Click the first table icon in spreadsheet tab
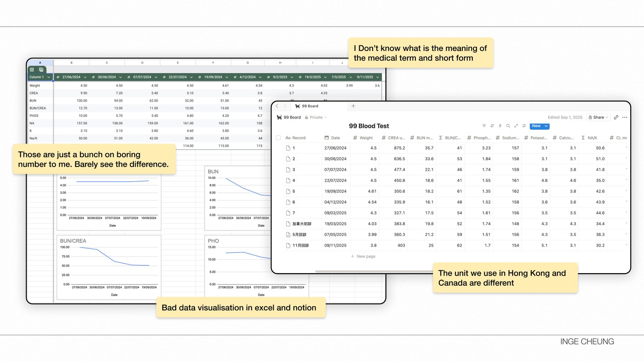The image size is (644, 362). coord(32,69)
